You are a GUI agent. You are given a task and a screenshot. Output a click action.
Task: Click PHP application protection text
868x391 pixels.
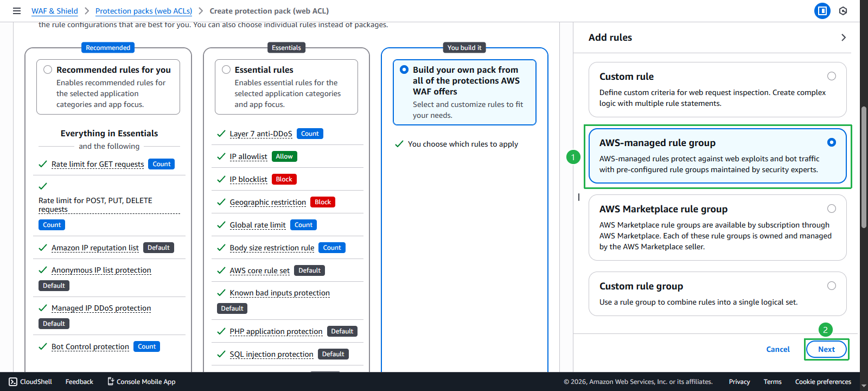(276, 331)
